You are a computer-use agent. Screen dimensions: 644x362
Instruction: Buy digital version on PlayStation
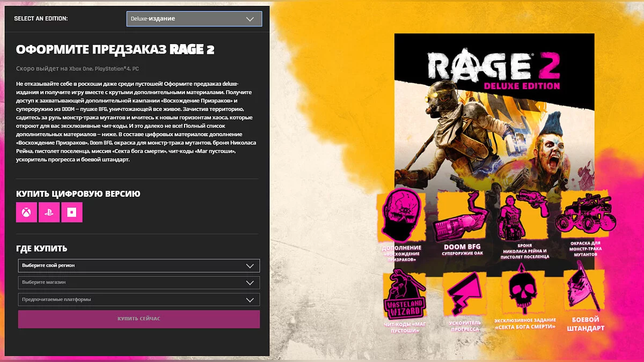coord(49,212)
